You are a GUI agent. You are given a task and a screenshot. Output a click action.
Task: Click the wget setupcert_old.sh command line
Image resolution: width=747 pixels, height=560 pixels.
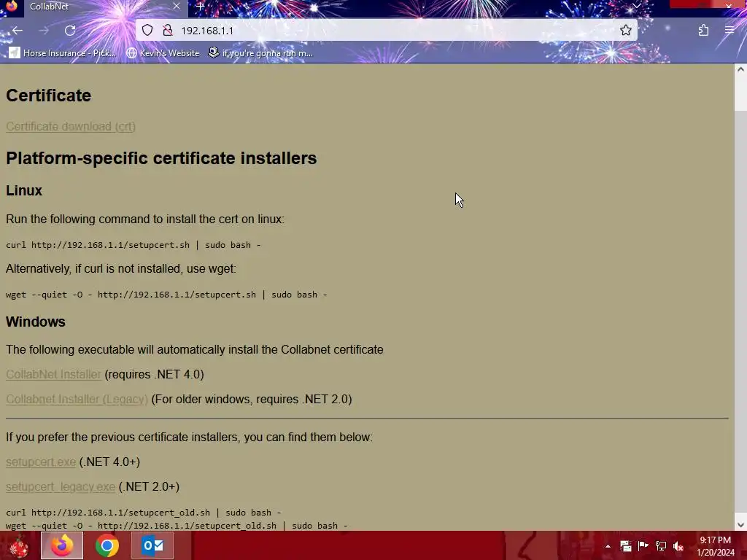177,525
